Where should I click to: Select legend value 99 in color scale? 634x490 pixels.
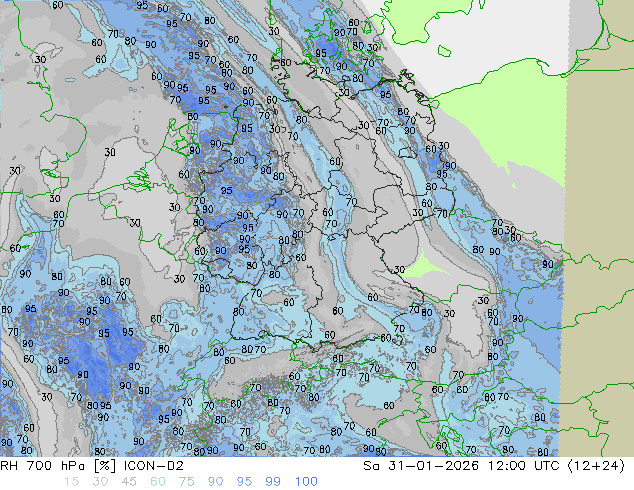pos(273,482)
